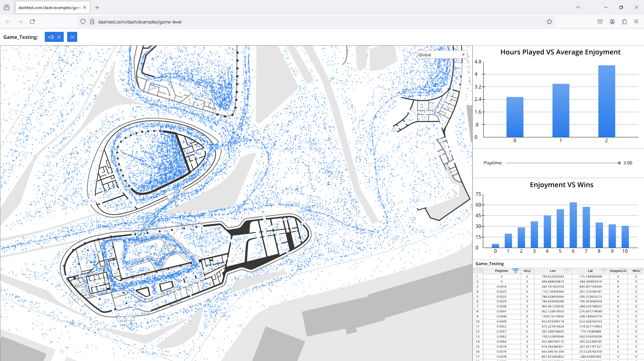Open the Firefox account icon
The width and height of the screenshot is (644, 361).
tap(612, 21)
